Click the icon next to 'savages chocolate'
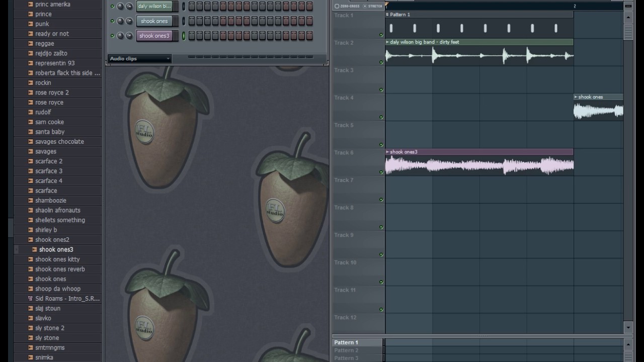644x362 pixels. [30, 142]
